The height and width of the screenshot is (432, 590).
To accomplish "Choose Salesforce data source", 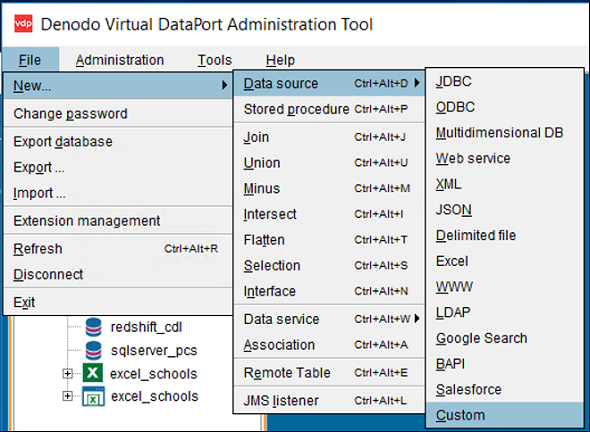I will (x=505, y=389).
